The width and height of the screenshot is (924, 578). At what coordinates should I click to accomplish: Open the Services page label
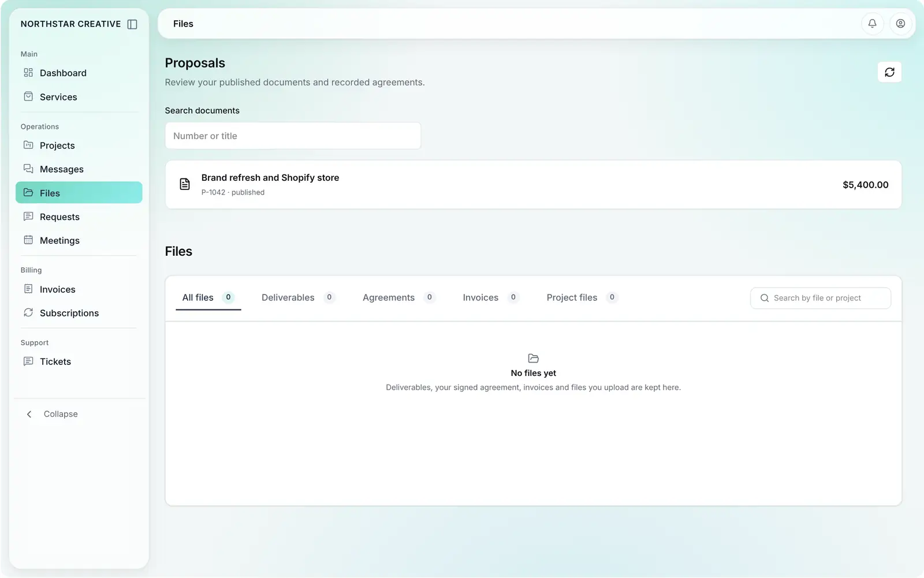(58, 97)
